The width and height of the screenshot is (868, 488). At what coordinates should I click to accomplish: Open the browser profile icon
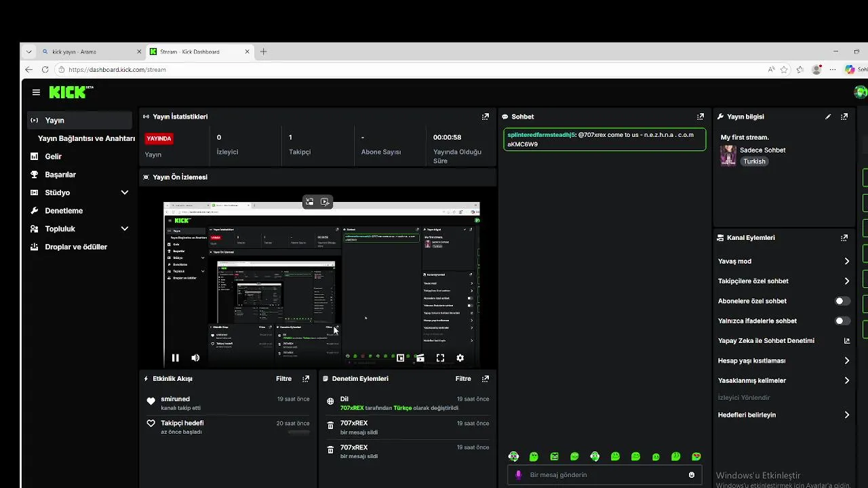click(816, 69)
